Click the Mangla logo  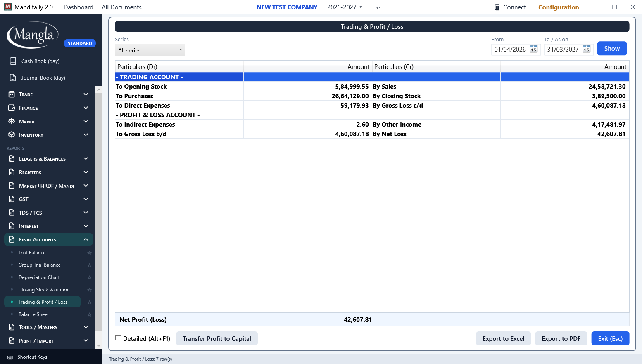tap(33, 36)
